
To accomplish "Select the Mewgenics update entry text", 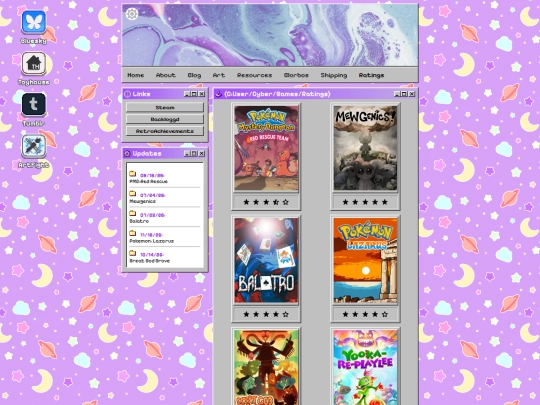I will (x=143, y=201).
